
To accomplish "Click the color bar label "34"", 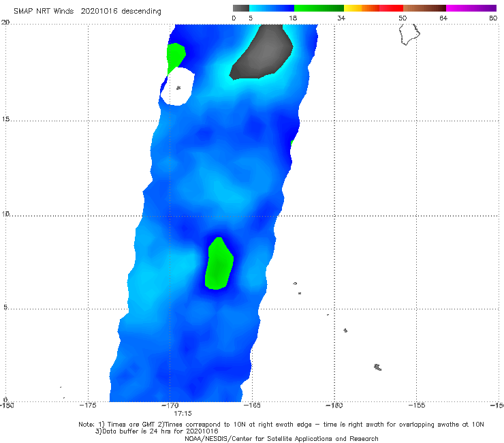I will pyautogui.click(x=341, y=18).
